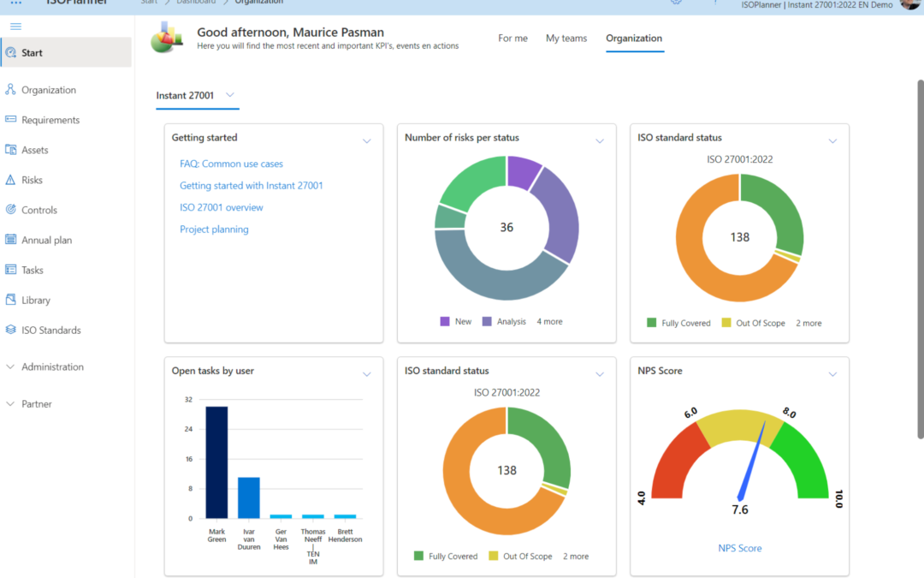
Task: Click the Annual plan calendar icon
Action: click(x=10, y=240)
